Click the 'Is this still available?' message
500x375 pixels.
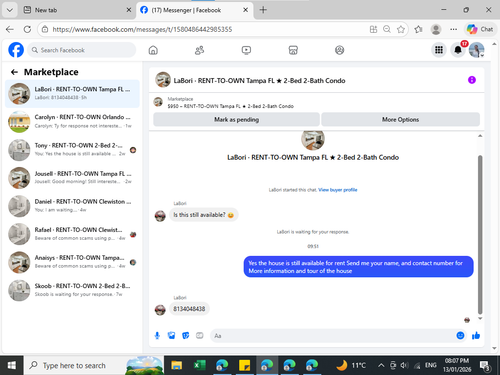[203, 215]
